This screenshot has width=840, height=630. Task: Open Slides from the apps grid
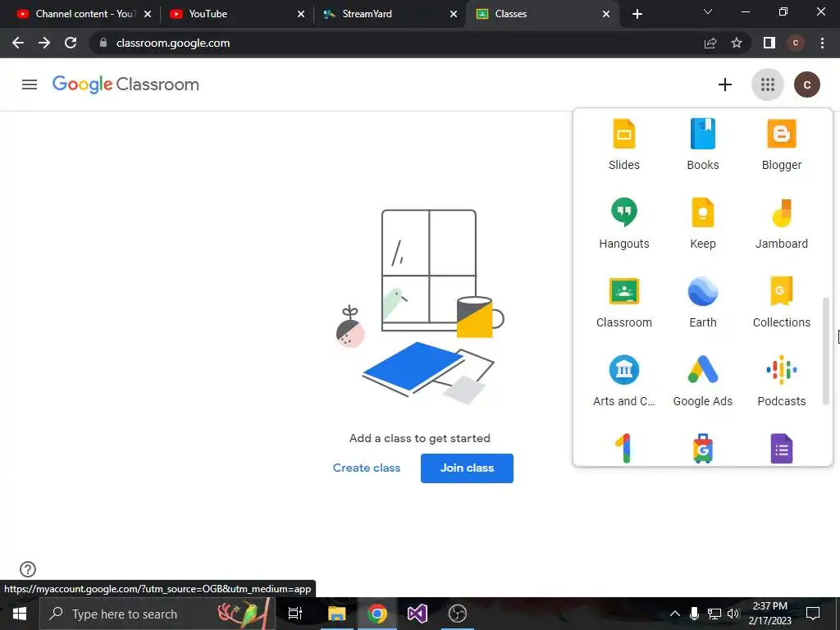pos(624,144)
